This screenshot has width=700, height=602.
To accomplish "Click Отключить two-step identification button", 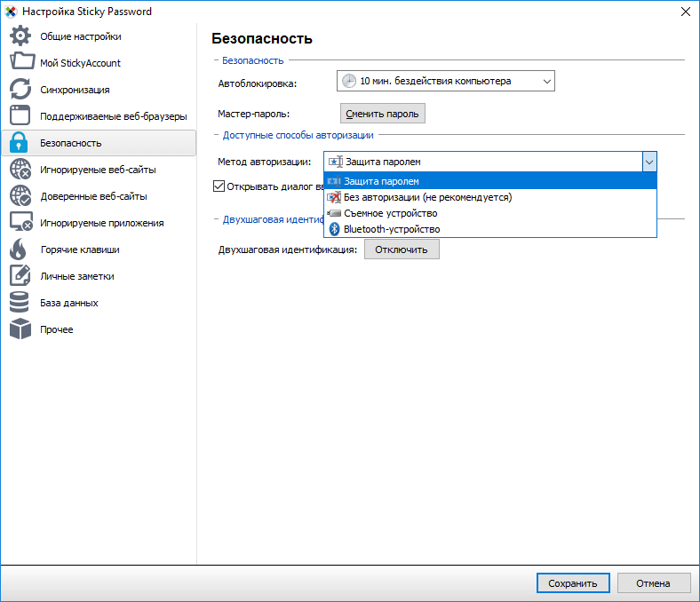I will 402,249.
